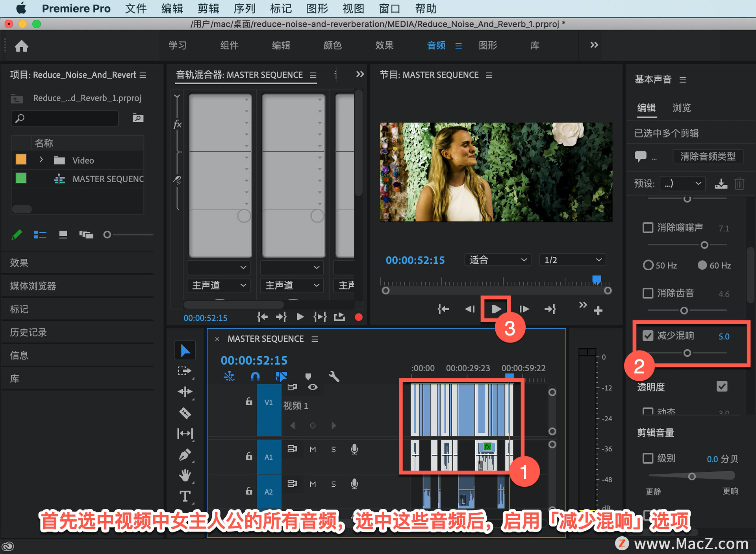Step back one frame in program monitor

[x=470, y=309]
